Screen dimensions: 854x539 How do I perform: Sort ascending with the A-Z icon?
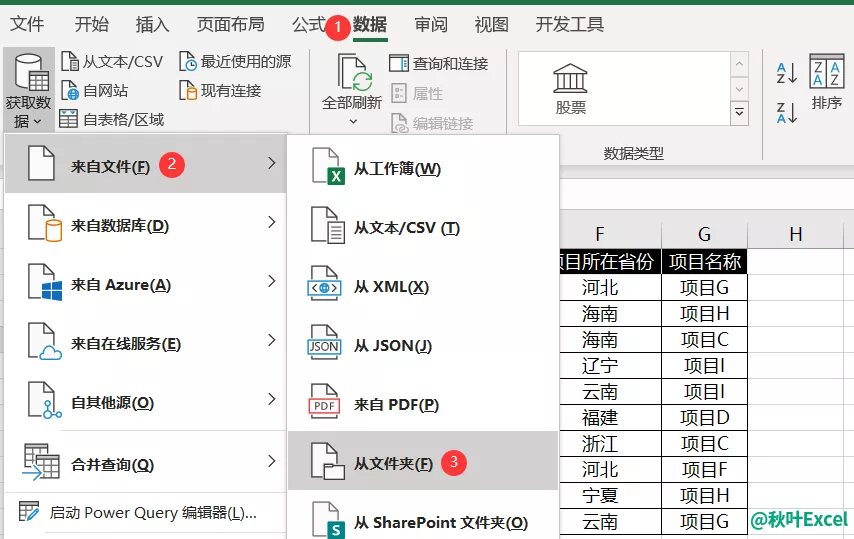(x=787, y=73)
